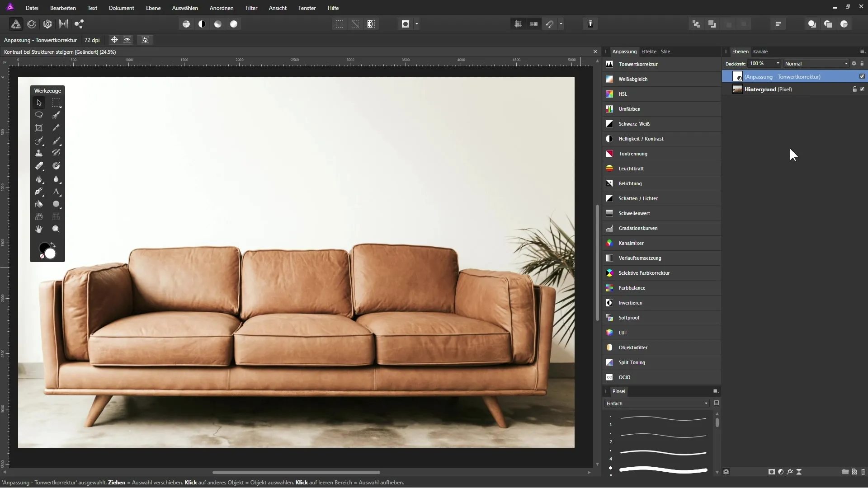Toggle visibility of Hintergrund layer
Viewport: 868px width, 488px height.
coord(862,89)
